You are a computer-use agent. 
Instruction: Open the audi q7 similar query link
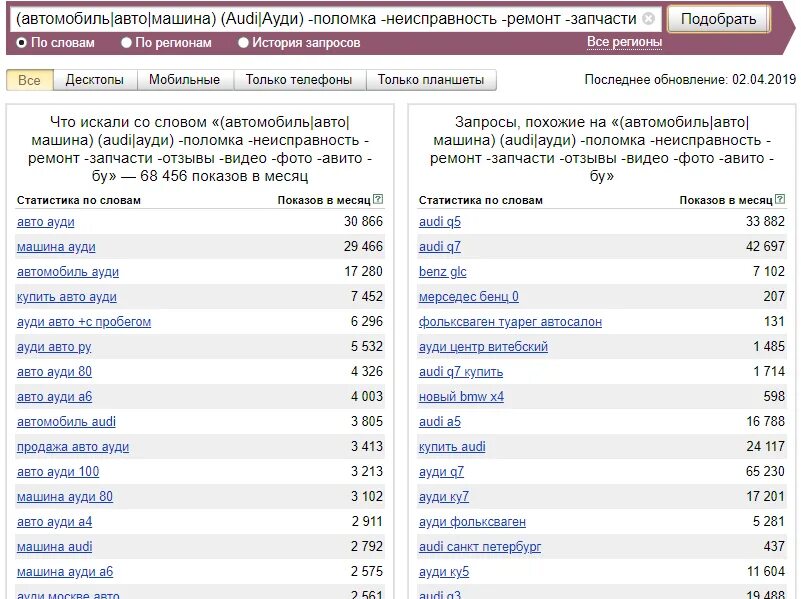click(440, 247)
